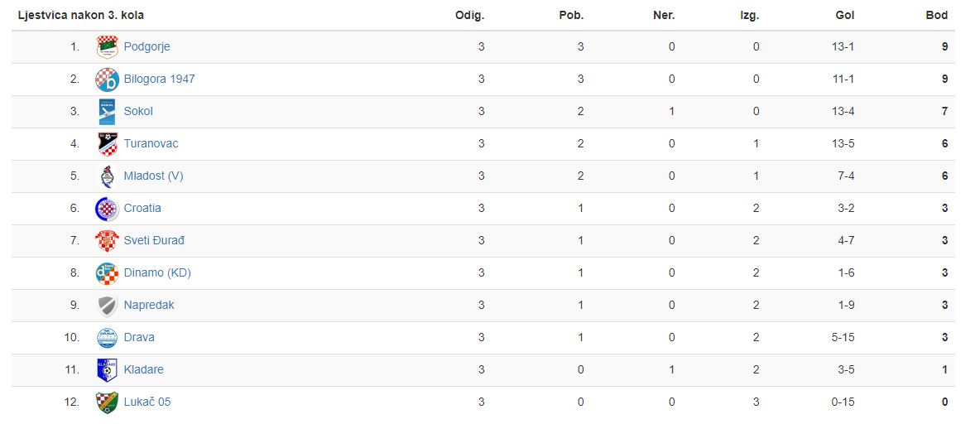Click the Sokol club badge
This screenshot has width=980, height=424.
coord(107,111)
